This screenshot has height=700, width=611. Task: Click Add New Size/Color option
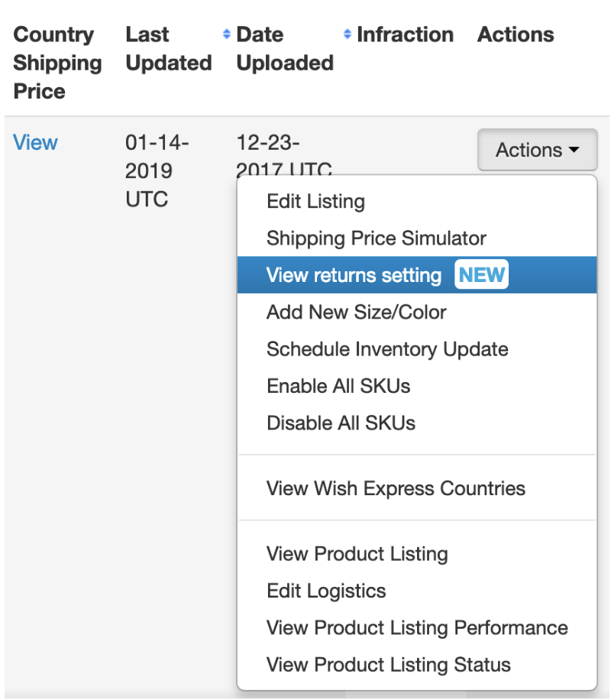[356, 312]
